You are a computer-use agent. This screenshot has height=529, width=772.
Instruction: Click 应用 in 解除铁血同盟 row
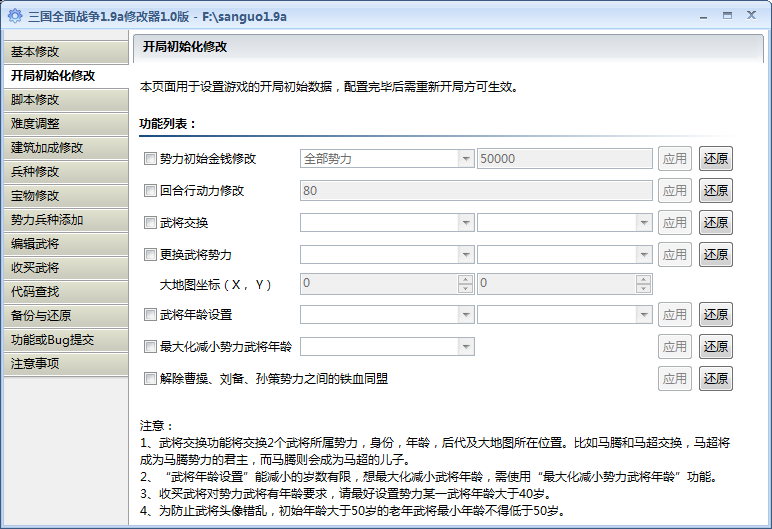[675, 379]
